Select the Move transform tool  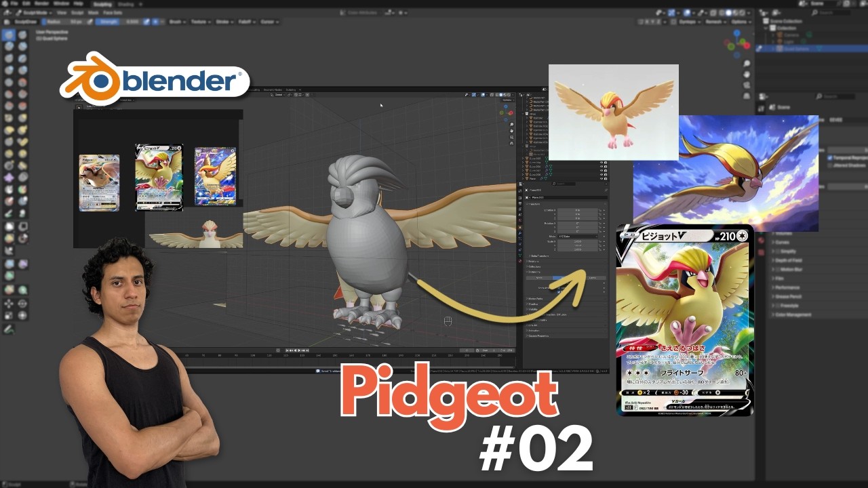click(9, 304)
